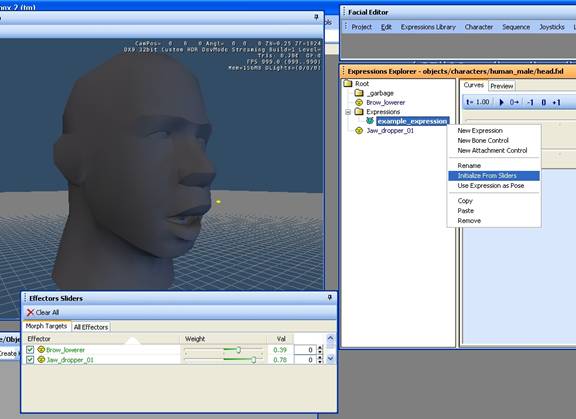Click the Jaw_dropper_01 effector icon in tree

359,130
